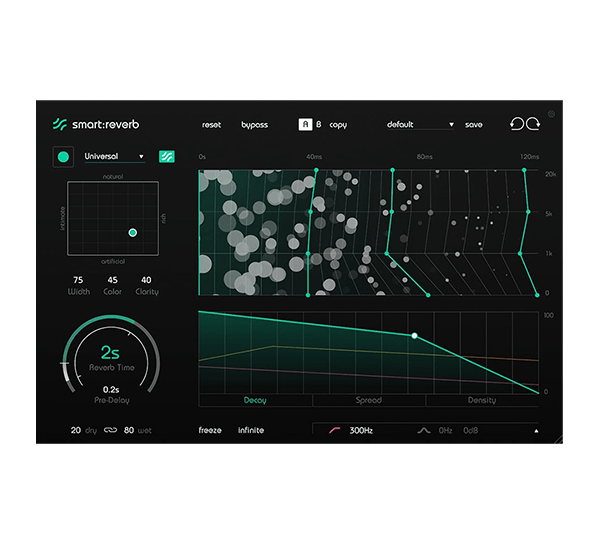Toggle the dry/wet link icon
Image resolution: width=600 pixels, height=543 pixels.
click(x=110, y=430)
